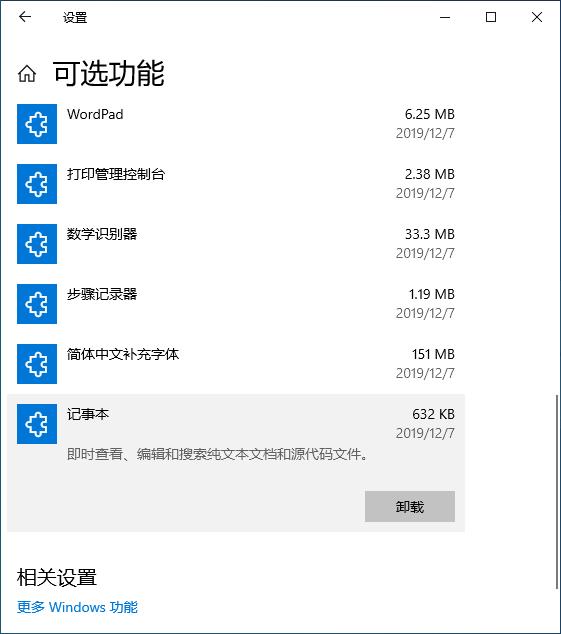
Task: Maximize the 设置 window
Action: 491,17
